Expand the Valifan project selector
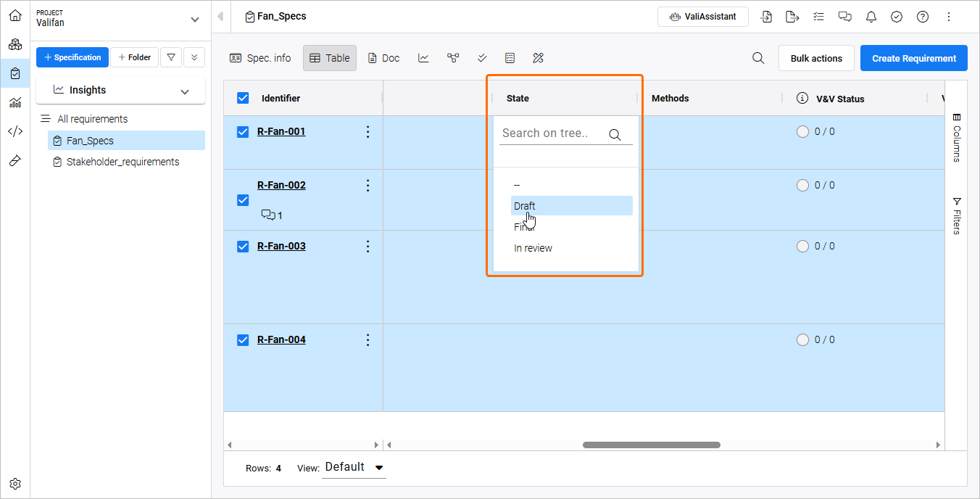The width and height of the screenshot is (980, 499). click(x=194, y=20)
